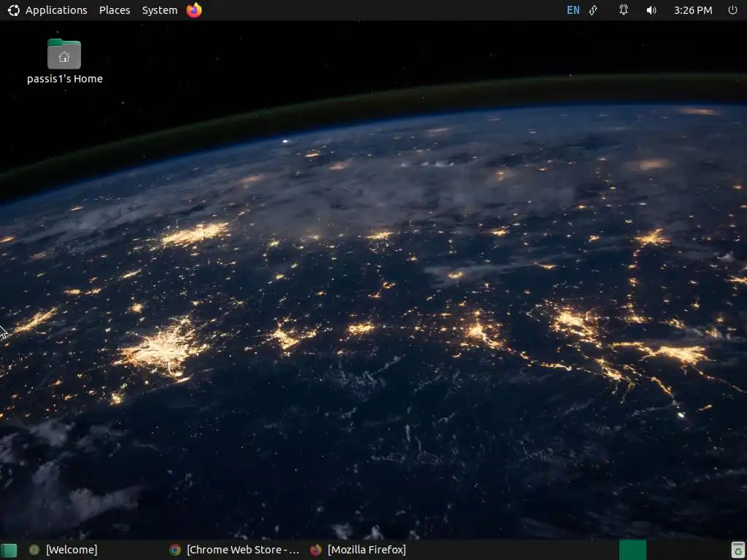
Task: Select the highlighted green workspace in switcher
Action: tap(632, 550)
